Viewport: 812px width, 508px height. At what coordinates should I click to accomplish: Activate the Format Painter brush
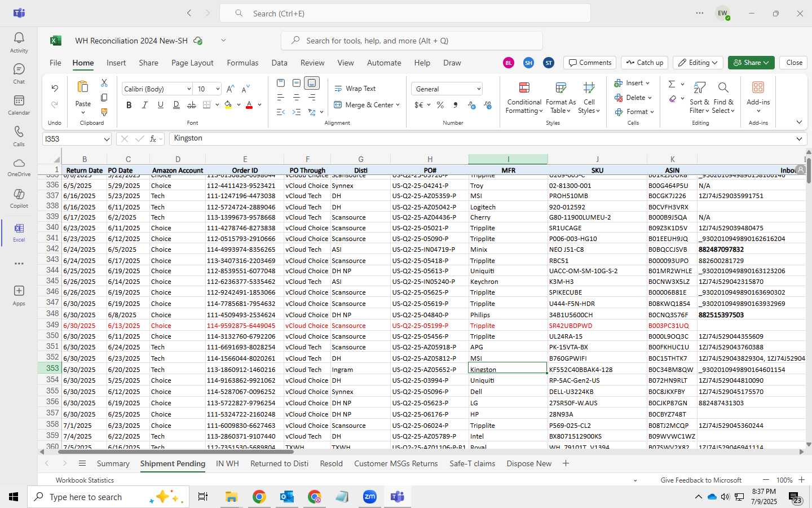click(x=104, y=112)
